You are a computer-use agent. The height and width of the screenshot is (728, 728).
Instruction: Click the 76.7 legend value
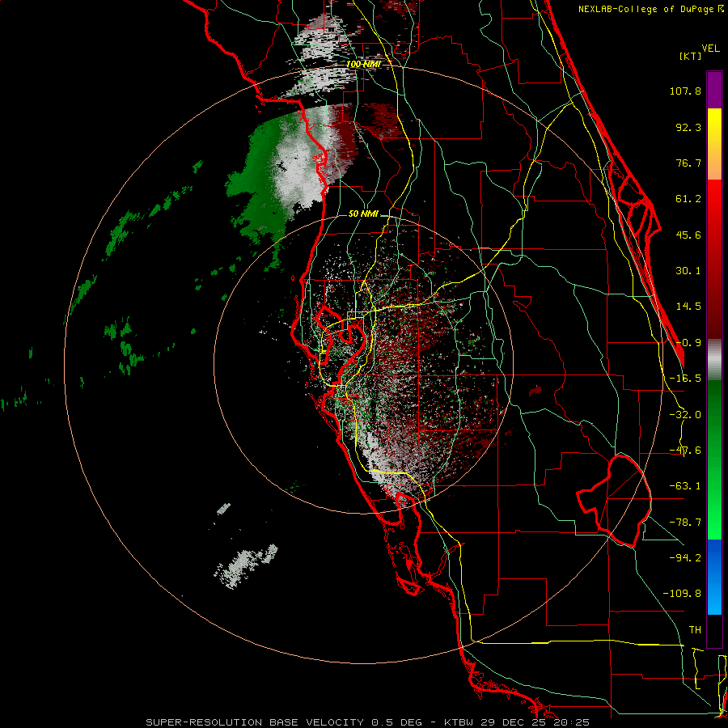pos(688,163)
